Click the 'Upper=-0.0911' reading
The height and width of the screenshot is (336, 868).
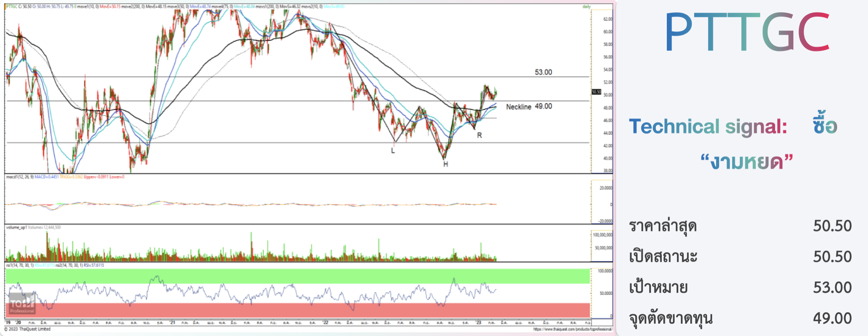coord(96,177)
